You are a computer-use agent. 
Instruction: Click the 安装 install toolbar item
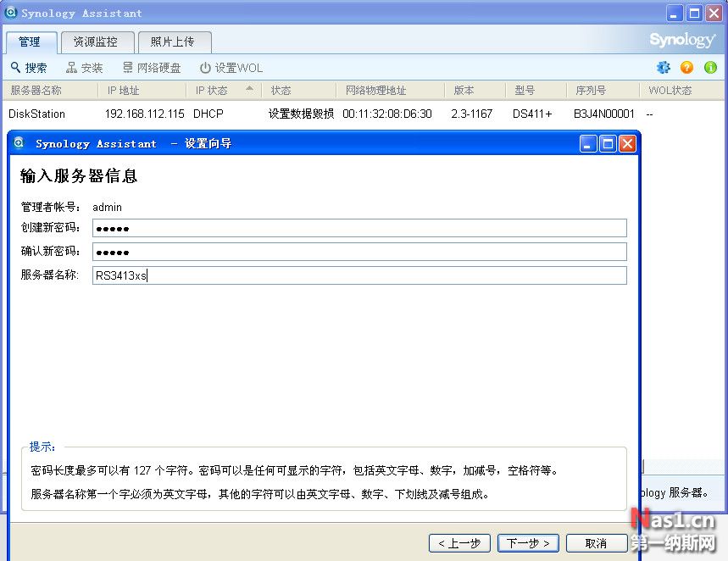[x=84, y=68]
